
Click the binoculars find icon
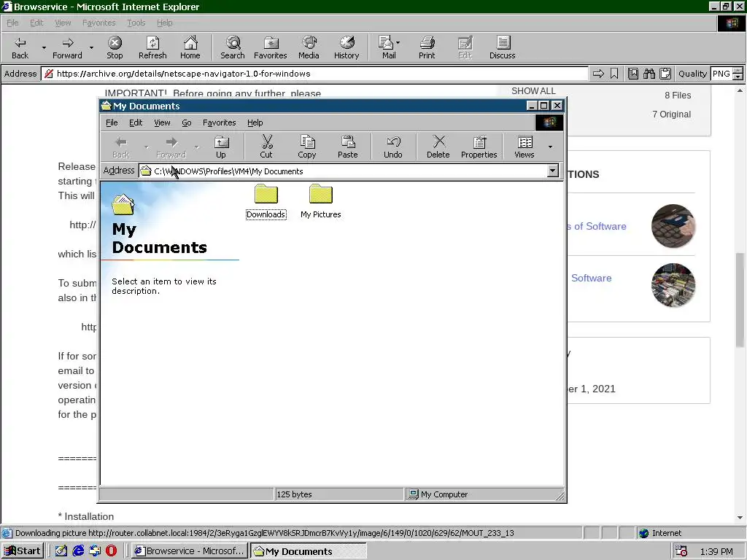(x=649, y=74)
